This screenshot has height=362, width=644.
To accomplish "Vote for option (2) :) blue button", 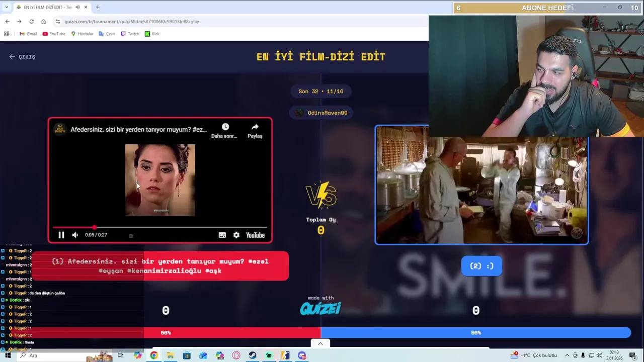I will [481, 266].
